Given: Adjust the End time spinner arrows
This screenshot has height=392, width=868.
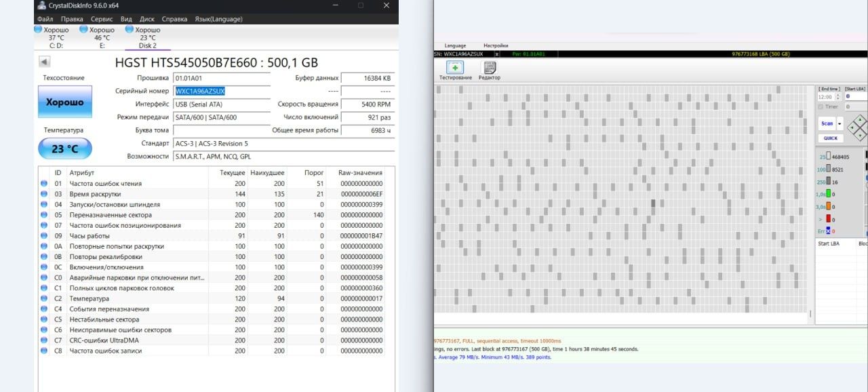Looking at the screenshot, I should pos(837,96).
